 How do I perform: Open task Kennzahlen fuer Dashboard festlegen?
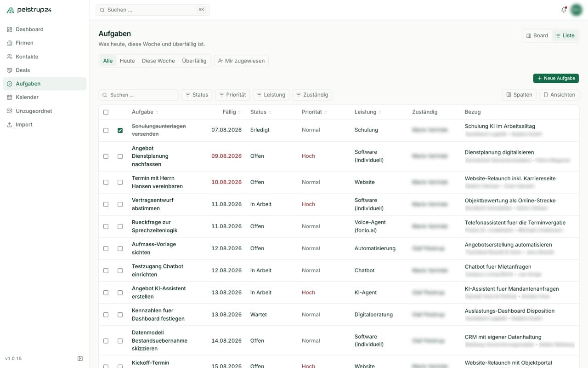click(x=158, y=315)
